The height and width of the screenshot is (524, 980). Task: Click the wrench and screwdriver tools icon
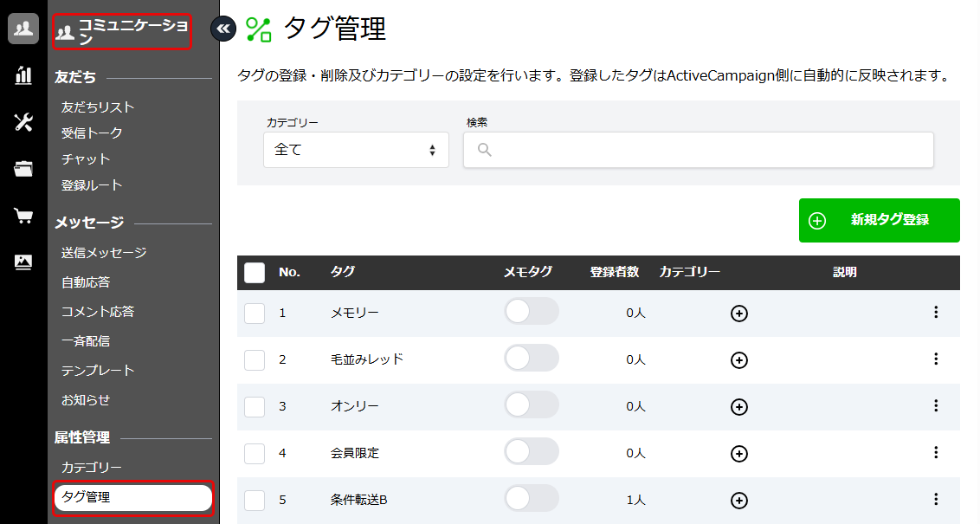click(x=23, y=122)
